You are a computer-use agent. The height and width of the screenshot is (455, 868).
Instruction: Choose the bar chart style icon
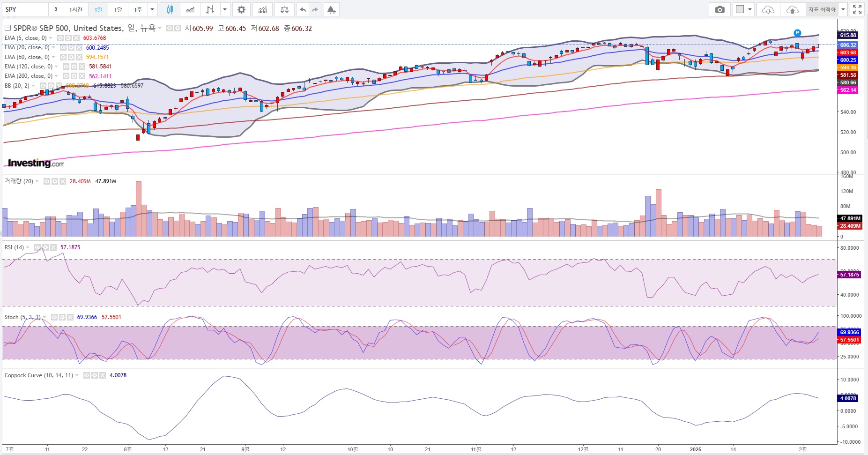point(210,9)
